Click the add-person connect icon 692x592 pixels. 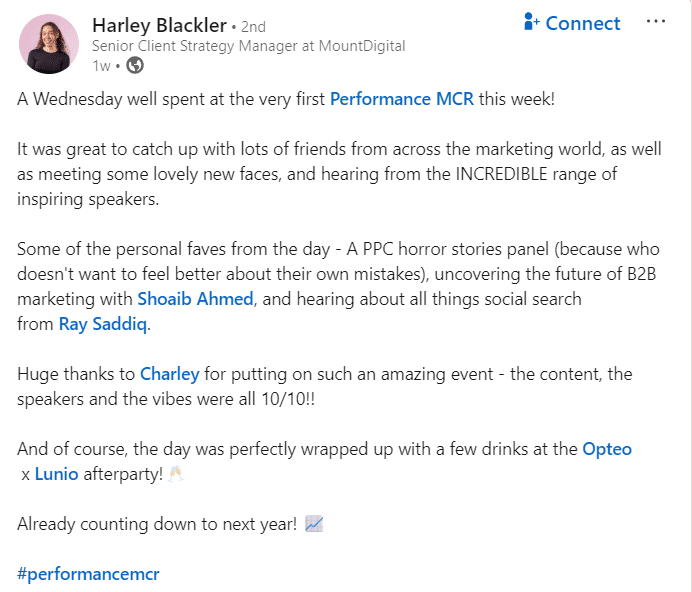pos(532,23)
